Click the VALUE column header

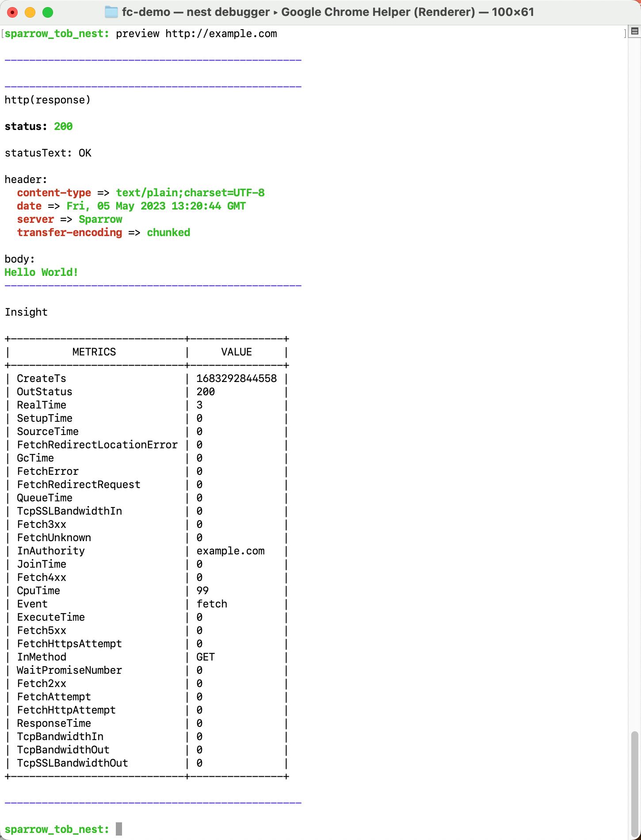pyautogui.click(x=237, y=352)
